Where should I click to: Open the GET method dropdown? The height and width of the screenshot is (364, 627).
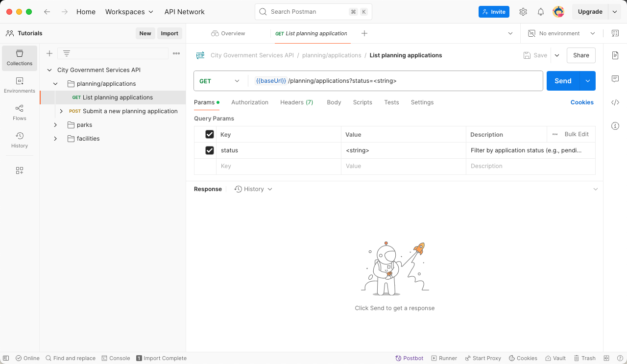tap(220, 81)
